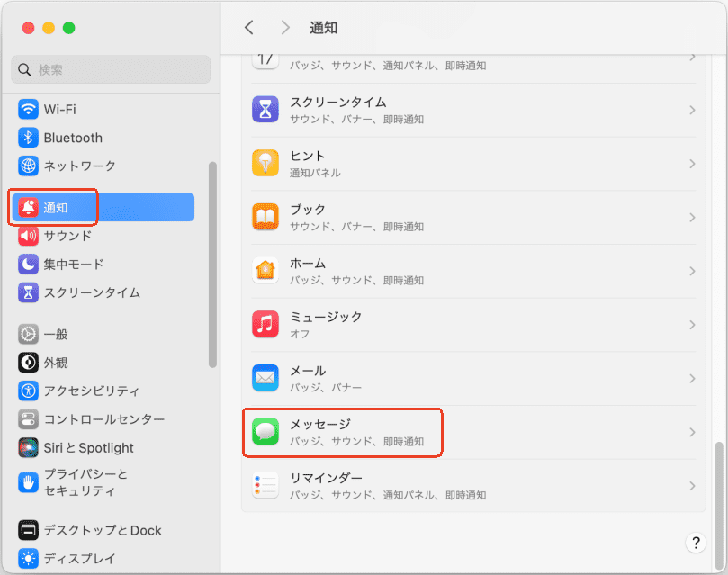Open 一般 settings pane label

pos(56,334)
